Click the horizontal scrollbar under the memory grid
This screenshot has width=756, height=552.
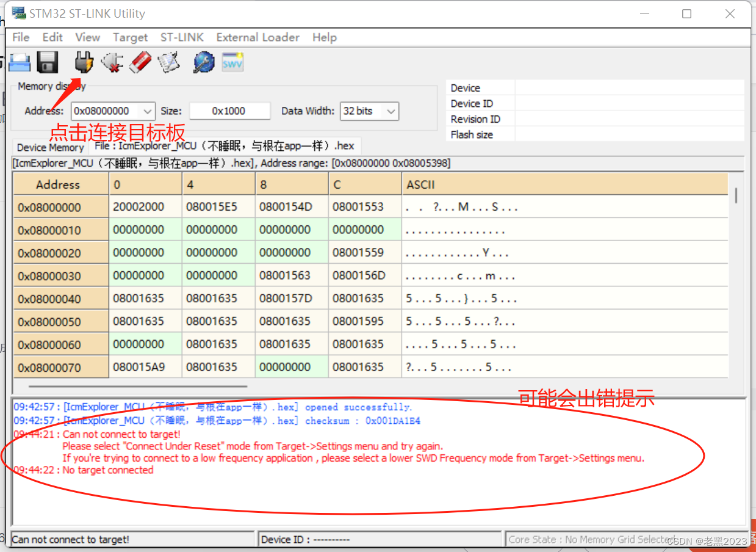tap(138, 386)
